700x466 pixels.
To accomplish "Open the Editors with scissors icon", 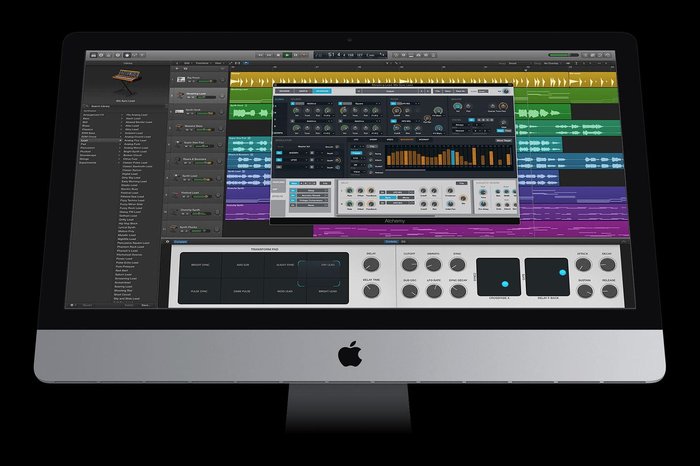I will click(142, 55).
